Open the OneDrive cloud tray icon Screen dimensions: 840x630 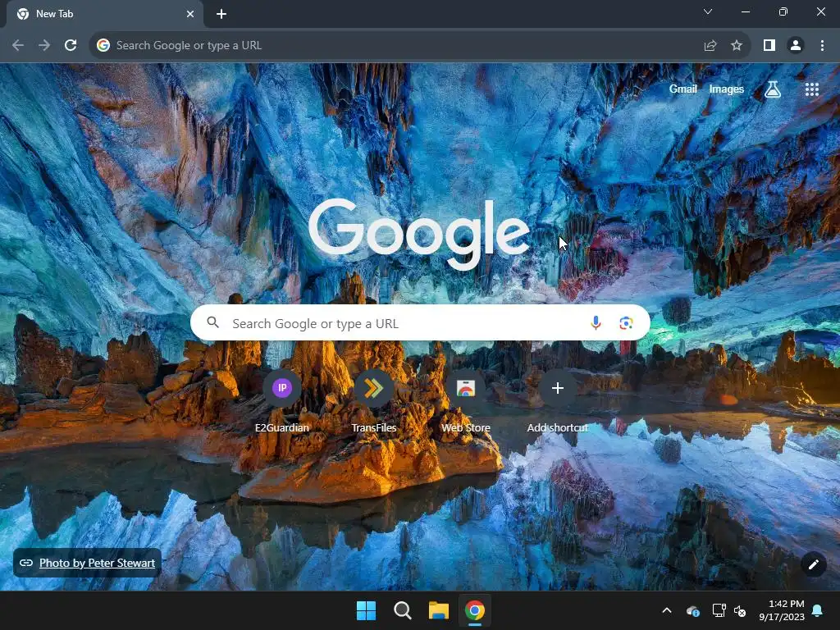pyautogui.click(x=692, y=610)
